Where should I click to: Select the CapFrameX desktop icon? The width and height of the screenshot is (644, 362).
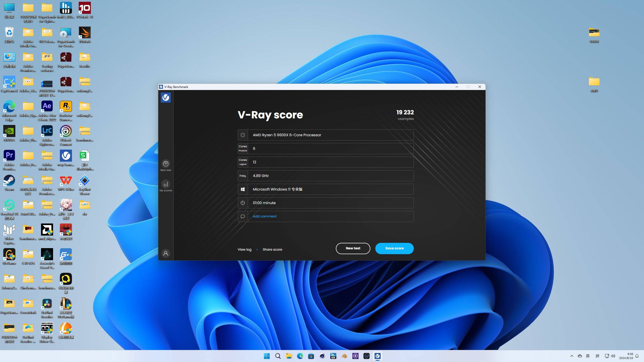pyautogui.click(x=9, y=84)
